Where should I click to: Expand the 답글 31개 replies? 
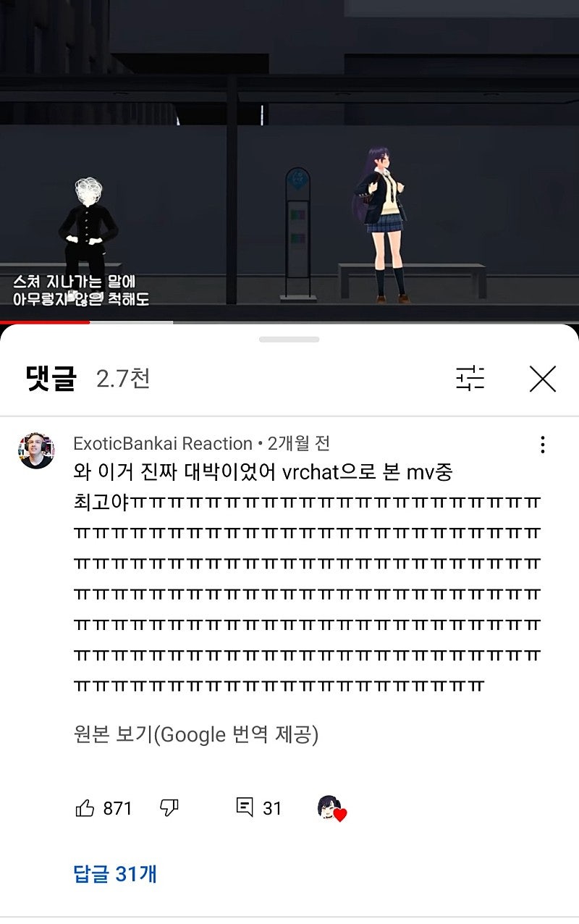[115, 873]
